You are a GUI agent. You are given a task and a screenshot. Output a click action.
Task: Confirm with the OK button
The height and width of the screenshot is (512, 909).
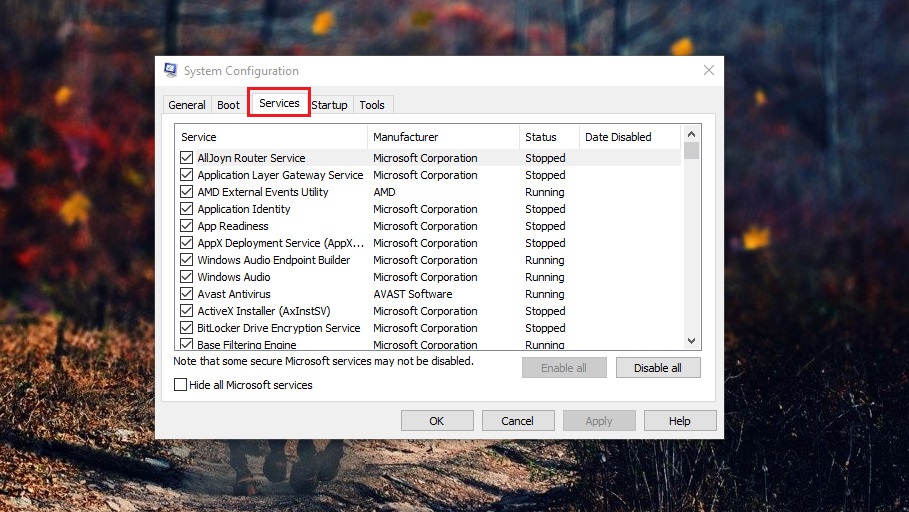(x=437, y=421)
